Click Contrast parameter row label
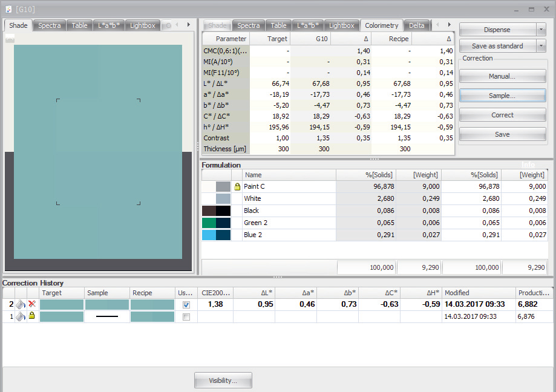Image resolution: width=556 pixels, height=392 pixels. [217, 138]
